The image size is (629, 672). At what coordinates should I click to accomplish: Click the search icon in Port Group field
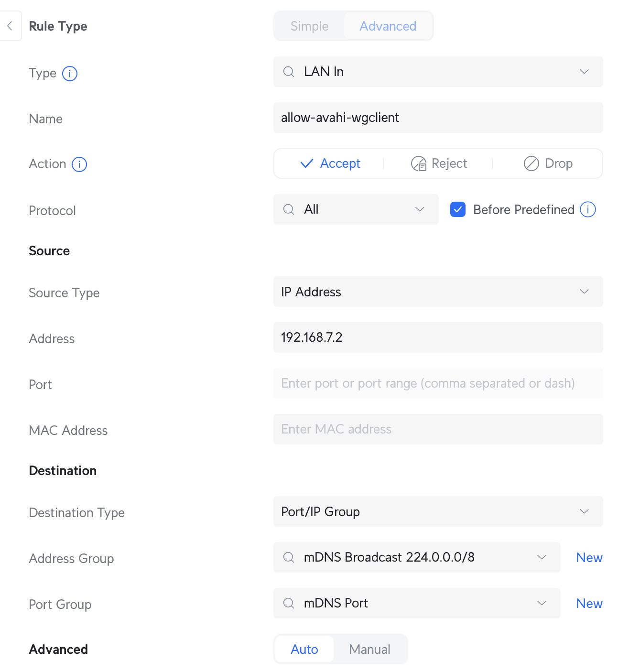[289, 603]
